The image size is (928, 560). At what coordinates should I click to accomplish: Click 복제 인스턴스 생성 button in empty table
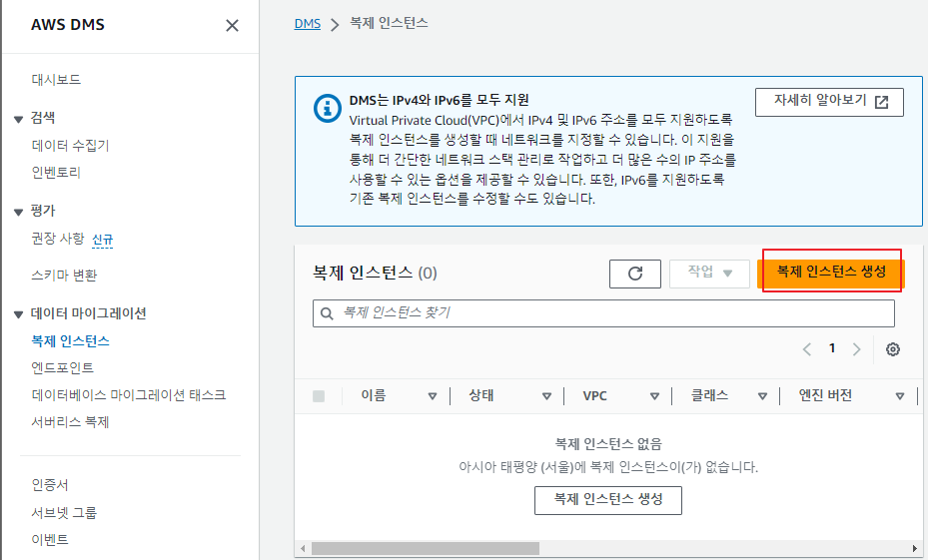coord(607,500)
